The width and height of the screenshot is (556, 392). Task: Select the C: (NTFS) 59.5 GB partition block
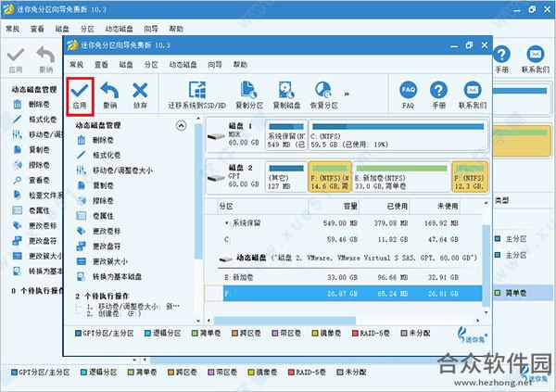398,136
